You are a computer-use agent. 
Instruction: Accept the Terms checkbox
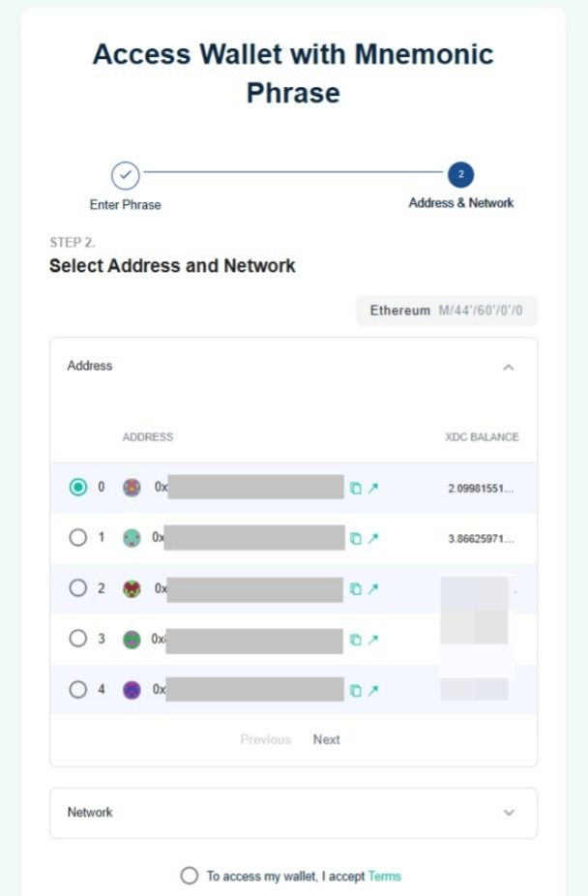(190, 876)
